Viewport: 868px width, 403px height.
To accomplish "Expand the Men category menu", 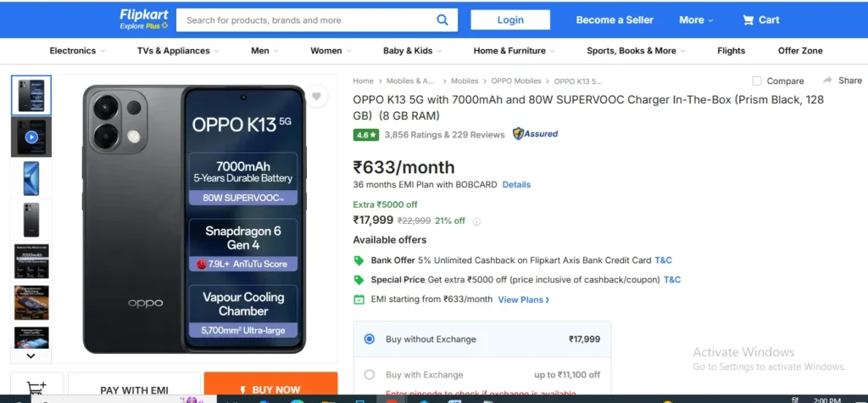I will tap(264, 50).
